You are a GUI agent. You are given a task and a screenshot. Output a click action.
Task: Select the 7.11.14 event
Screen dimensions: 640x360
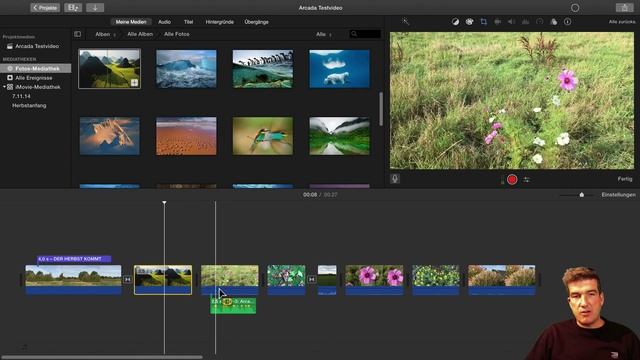(x=21, y=96)
